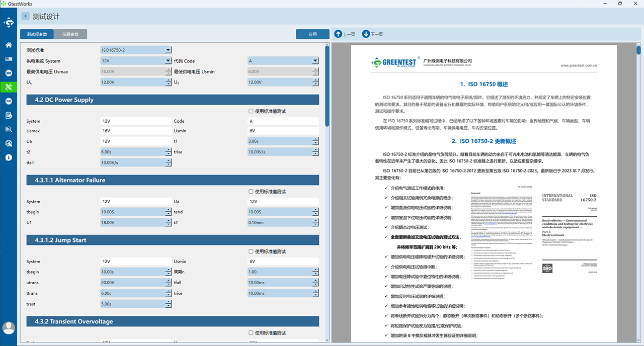Expand the 测试标准 ISO16750-2 dropdown

[x=136, y=50]
